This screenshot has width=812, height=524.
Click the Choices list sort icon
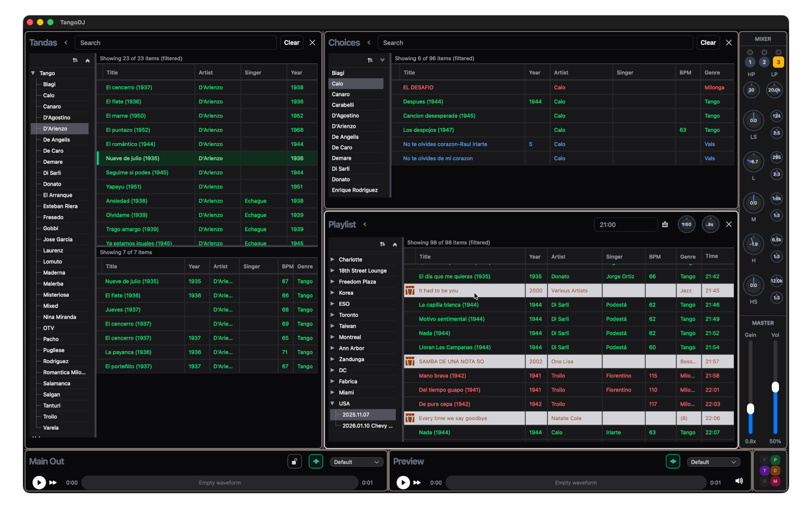click(370, 60)
